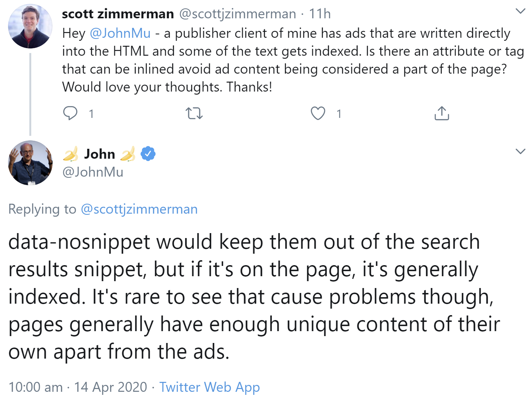Open the top tweet's options chevron

(521, 12)
